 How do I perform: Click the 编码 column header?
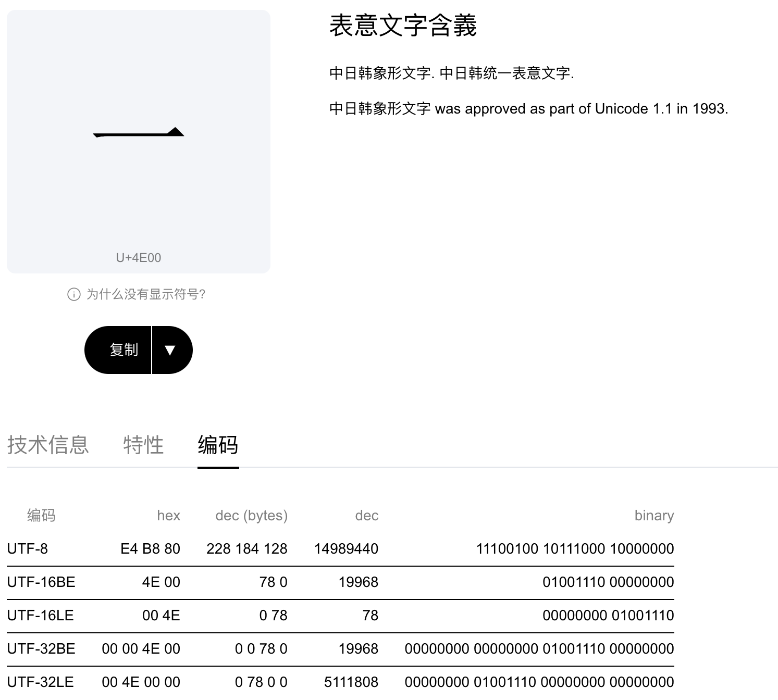click(x=41, y=516)
